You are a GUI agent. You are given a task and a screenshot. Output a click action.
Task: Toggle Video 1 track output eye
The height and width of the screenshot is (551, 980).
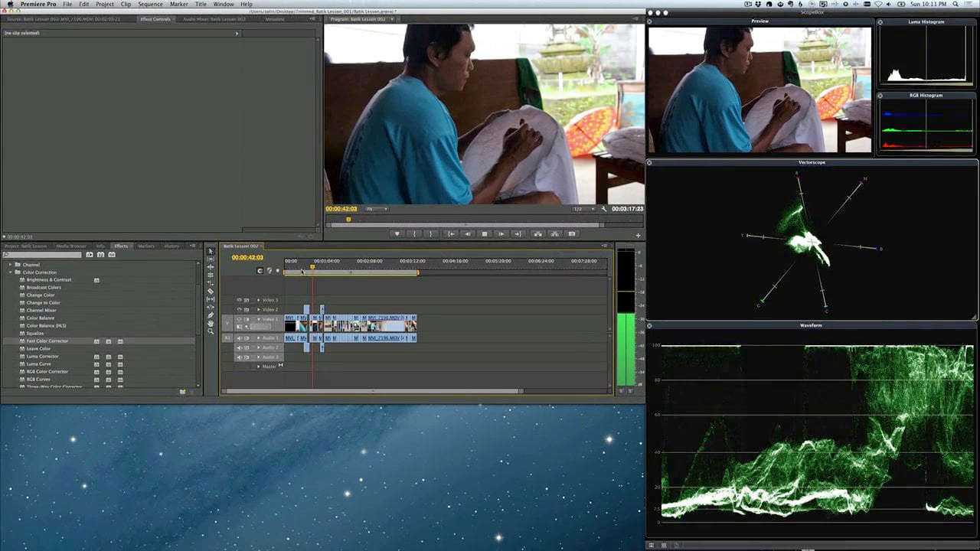[x=239, y=319]
